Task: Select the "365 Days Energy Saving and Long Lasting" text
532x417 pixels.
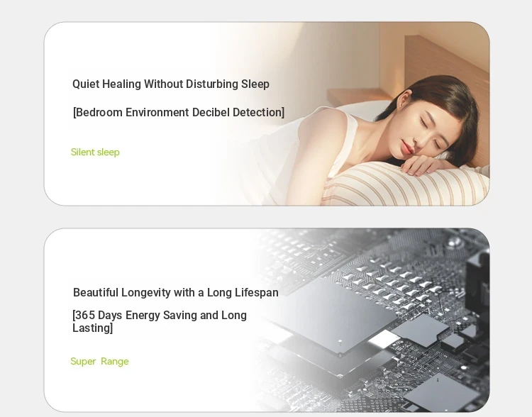Action: coord(160,321)
